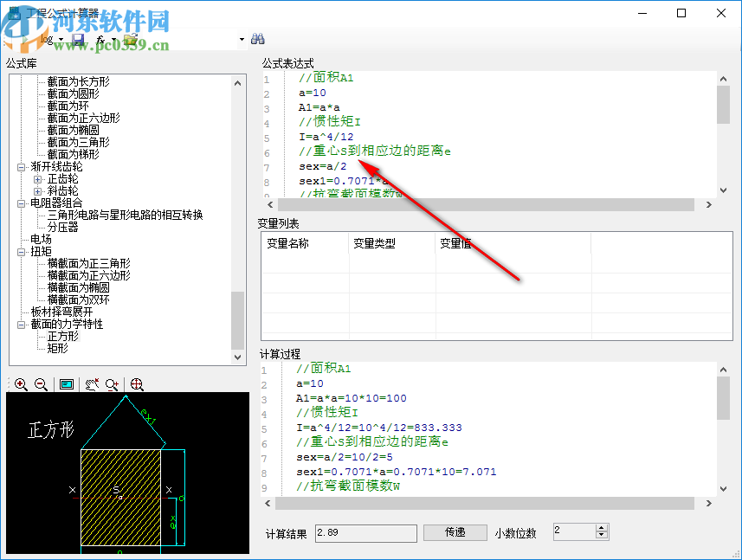Open the dropdown arrow beside log
Viewport: 742px width, 560px height.
click(61, 40)
